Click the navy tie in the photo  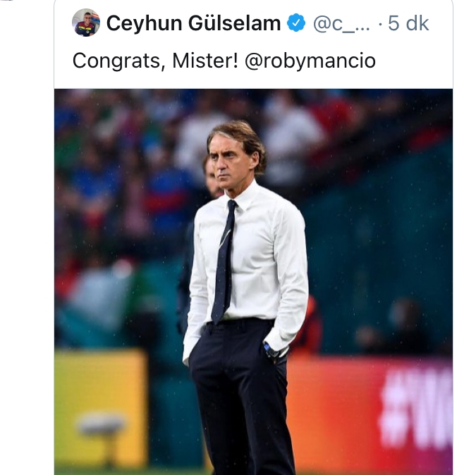[224, 262]
